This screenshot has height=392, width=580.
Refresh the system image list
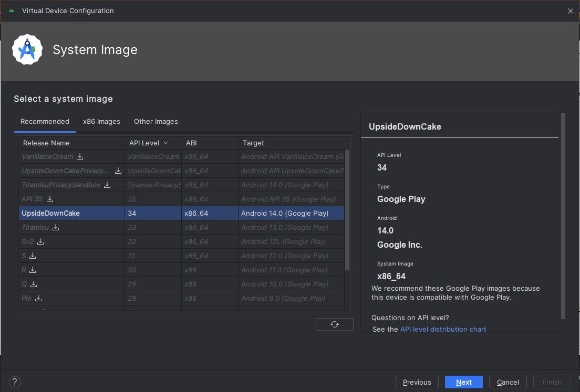click(x=334, y=324)
